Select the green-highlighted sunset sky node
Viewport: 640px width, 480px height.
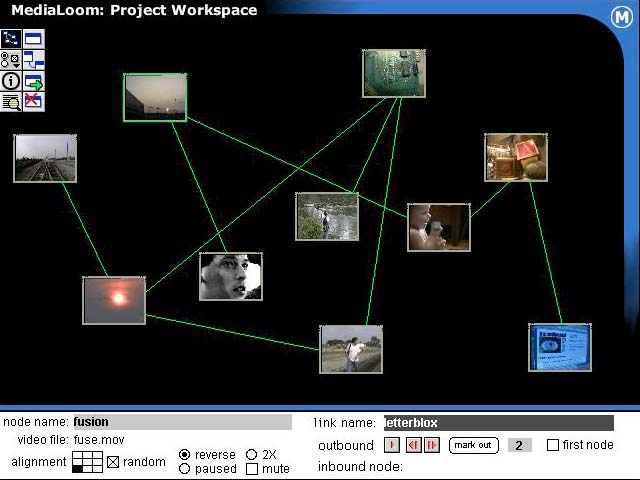(155, 98)
